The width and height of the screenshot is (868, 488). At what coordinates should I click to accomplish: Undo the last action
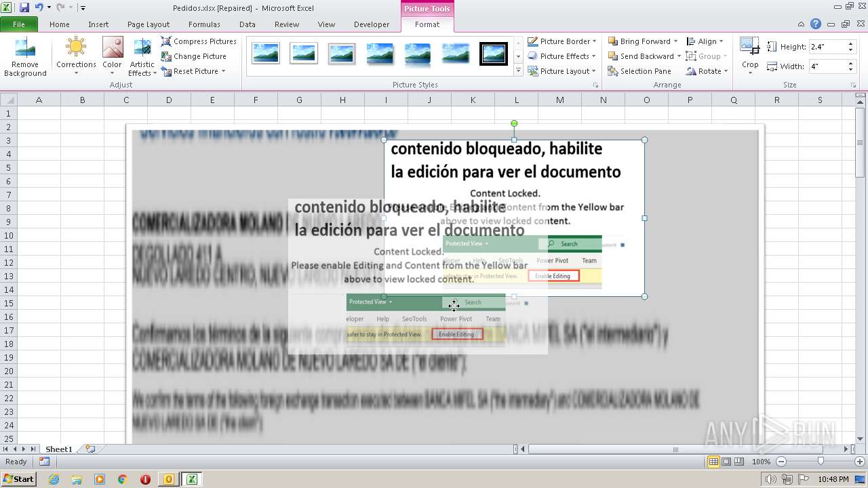(39, 7)
